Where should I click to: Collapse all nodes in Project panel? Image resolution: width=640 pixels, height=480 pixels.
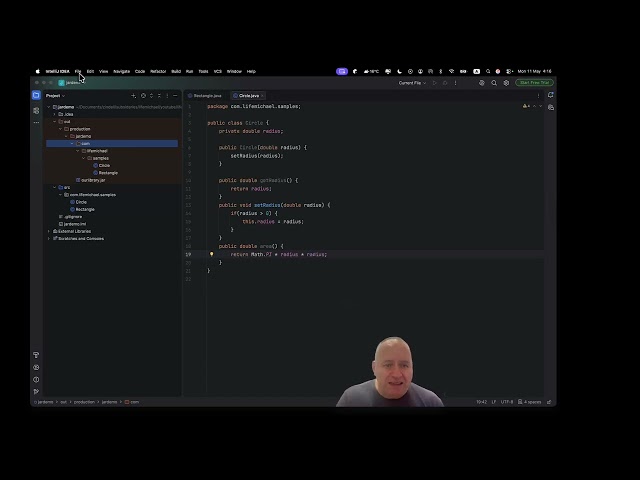pyautogui.click(x=159, y=96)
